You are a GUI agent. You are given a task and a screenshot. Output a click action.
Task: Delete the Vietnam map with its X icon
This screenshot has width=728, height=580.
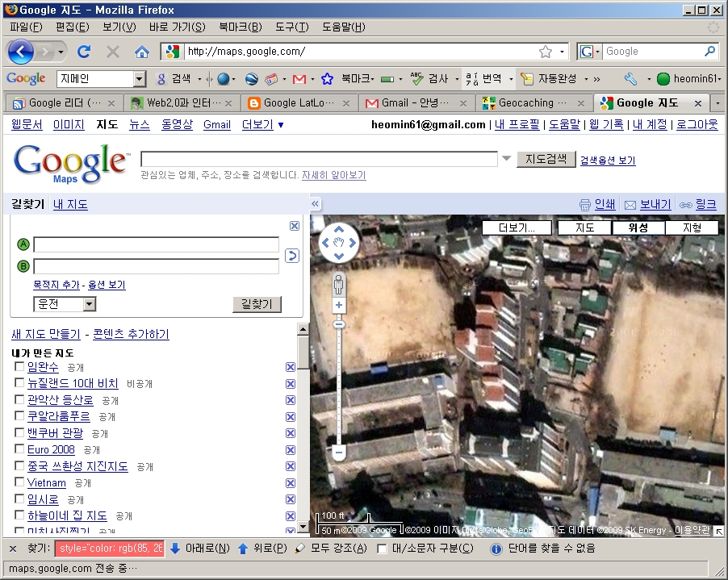pos(291,483)
